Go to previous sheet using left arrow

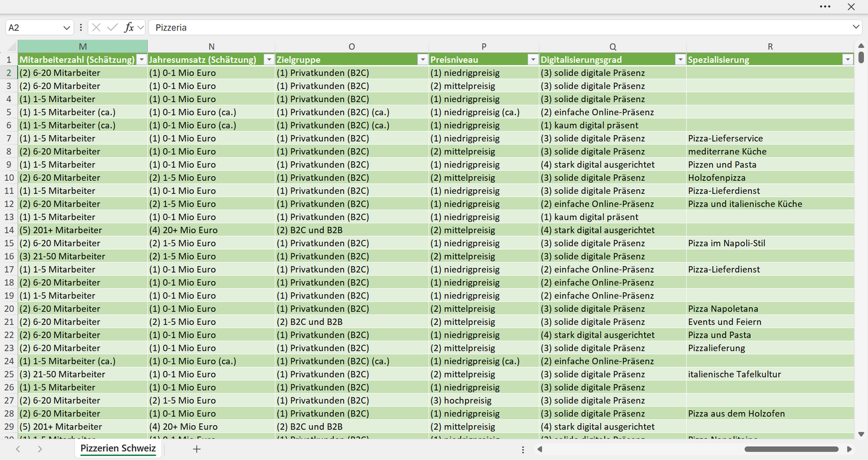click(18, 449)
